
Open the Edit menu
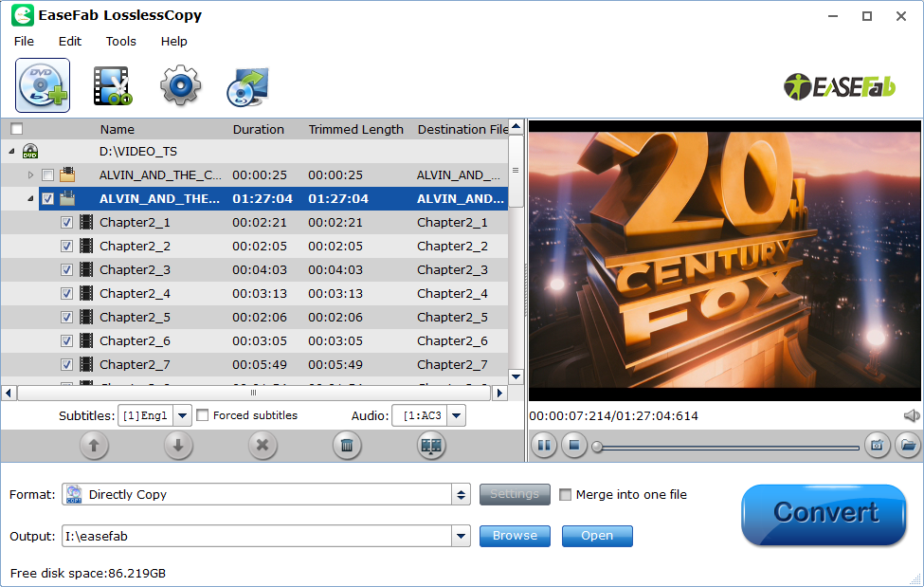(70, 42)
